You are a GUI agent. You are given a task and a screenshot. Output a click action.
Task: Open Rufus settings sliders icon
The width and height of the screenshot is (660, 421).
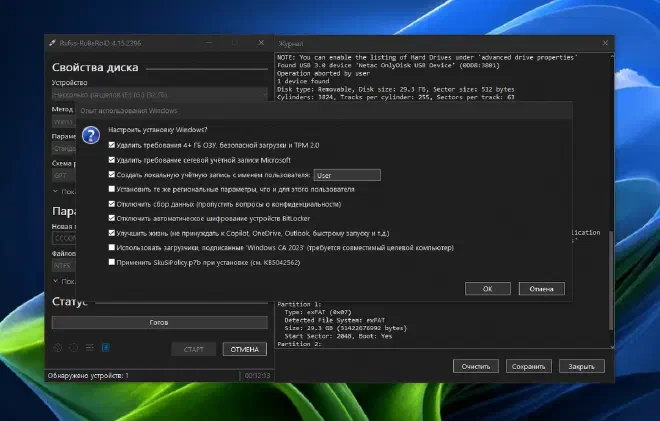[x=90, y=348]
